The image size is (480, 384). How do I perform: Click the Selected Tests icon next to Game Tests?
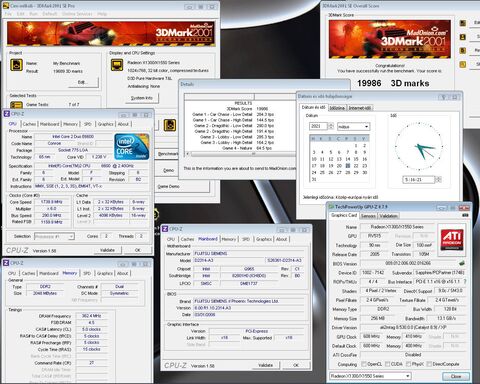click(x=16, y=105)
